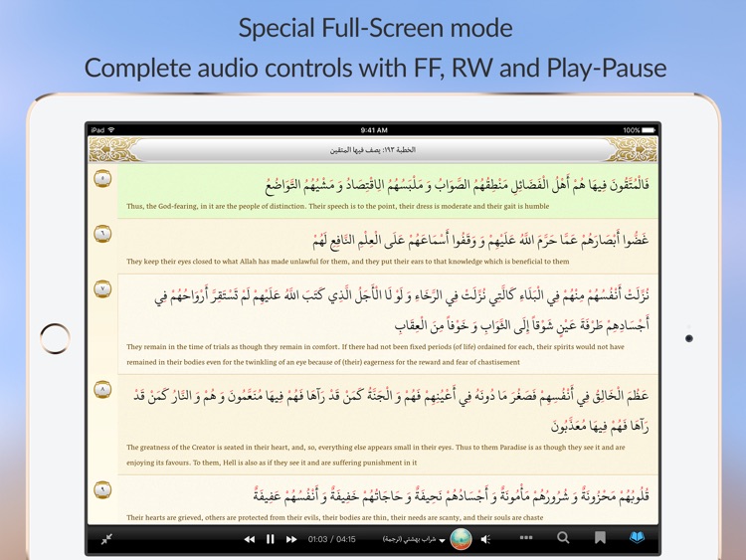Viewport: 746px width, 560px height.
Task: Mute the audio with the speaker icon
Action: [x=485, y=539]
